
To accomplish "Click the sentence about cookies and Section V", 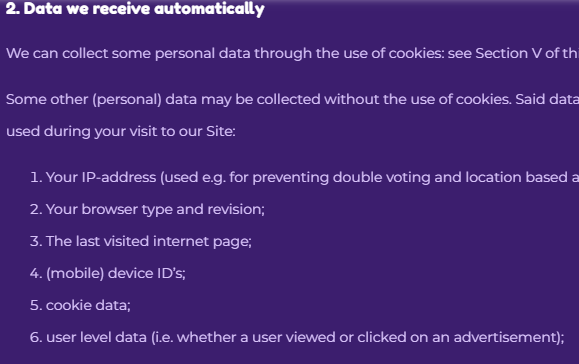I will coord(292,54).
